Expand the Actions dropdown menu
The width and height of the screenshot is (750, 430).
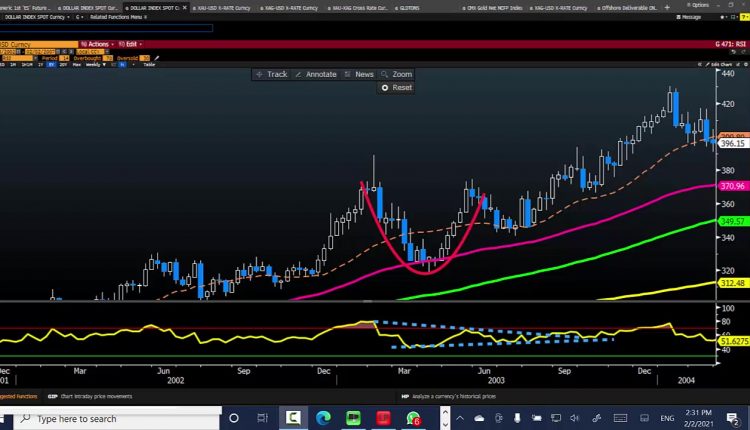[x=97, y=44]
